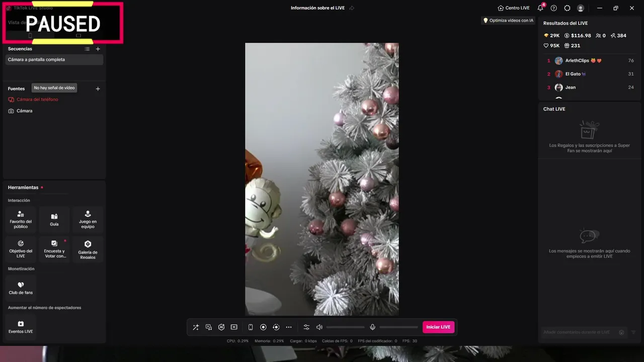Open the video and music media icon
This screenshot has height=362, width=644.
(209, 327)
